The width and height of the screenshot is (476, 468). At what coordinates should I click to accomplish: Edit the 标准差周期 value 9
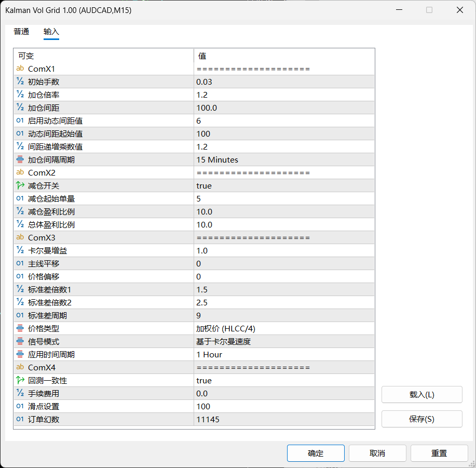click(284, 315)
